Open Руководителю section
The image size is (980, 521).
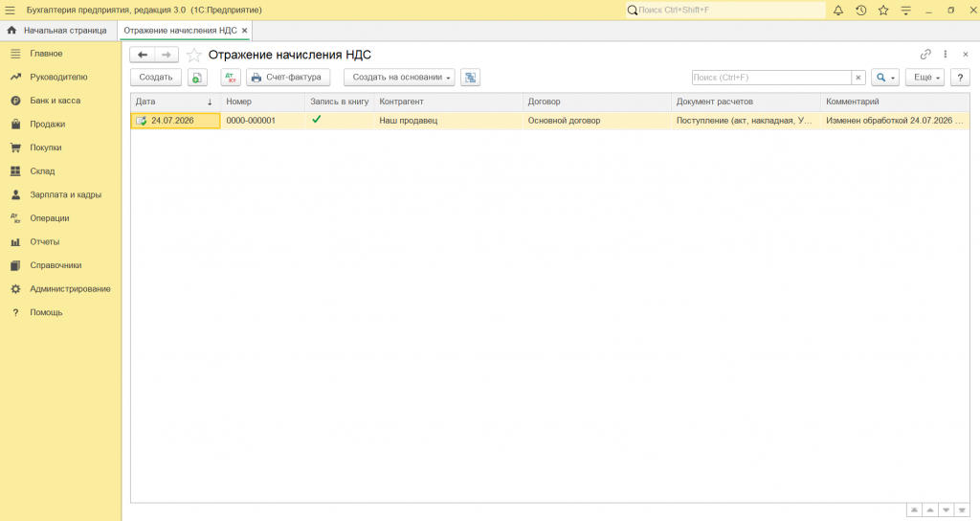click(58, 77)
